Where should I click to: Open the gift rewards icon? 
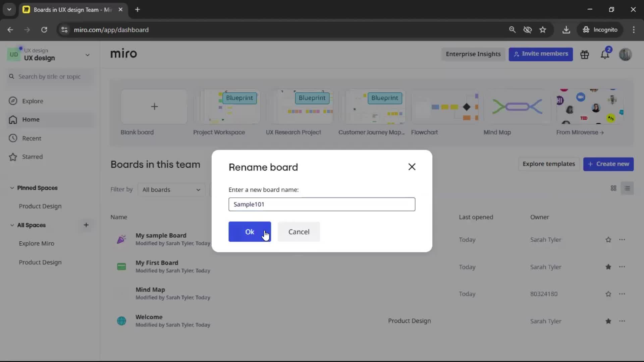[x=585, y=54]
